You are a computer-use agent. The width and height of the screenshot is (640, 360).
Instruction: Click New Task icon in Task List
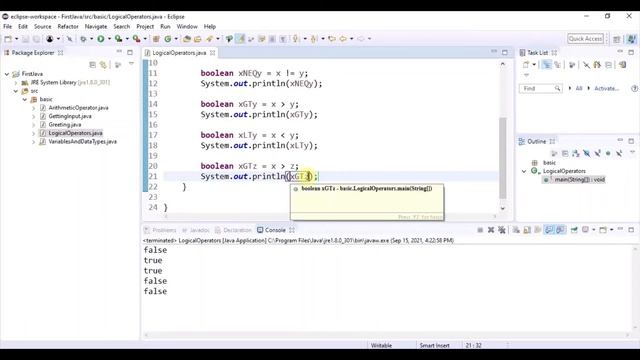(x=526, y=64)
